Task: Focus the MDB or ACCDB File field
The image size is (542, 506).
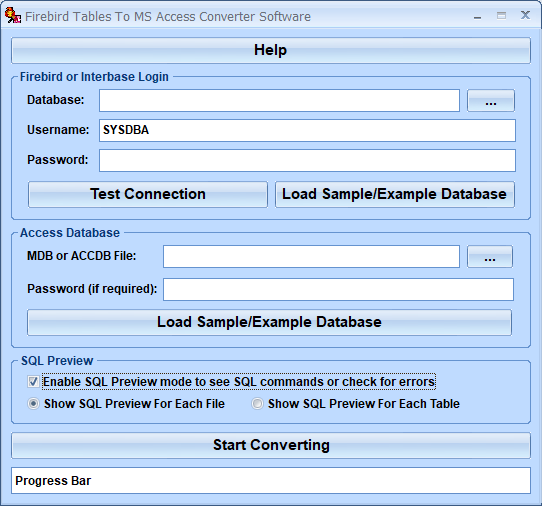Action: [x=311, y=256]
